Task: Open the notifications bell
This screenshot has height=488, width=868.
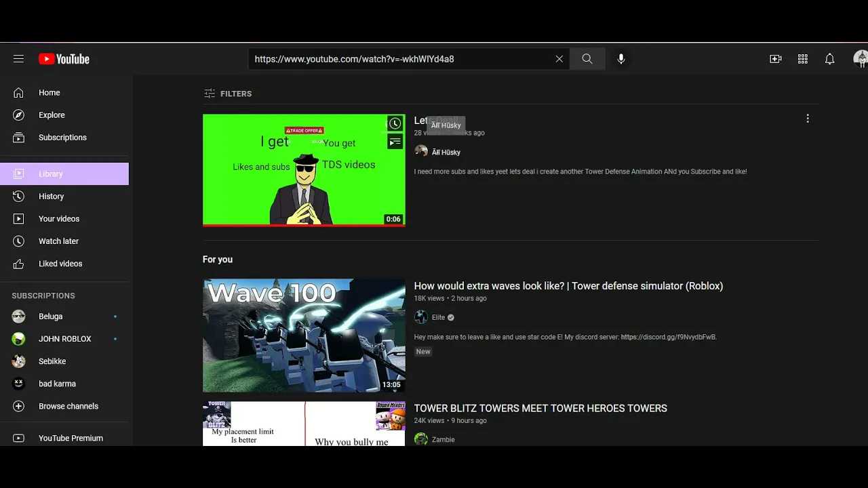Action: 829,59
